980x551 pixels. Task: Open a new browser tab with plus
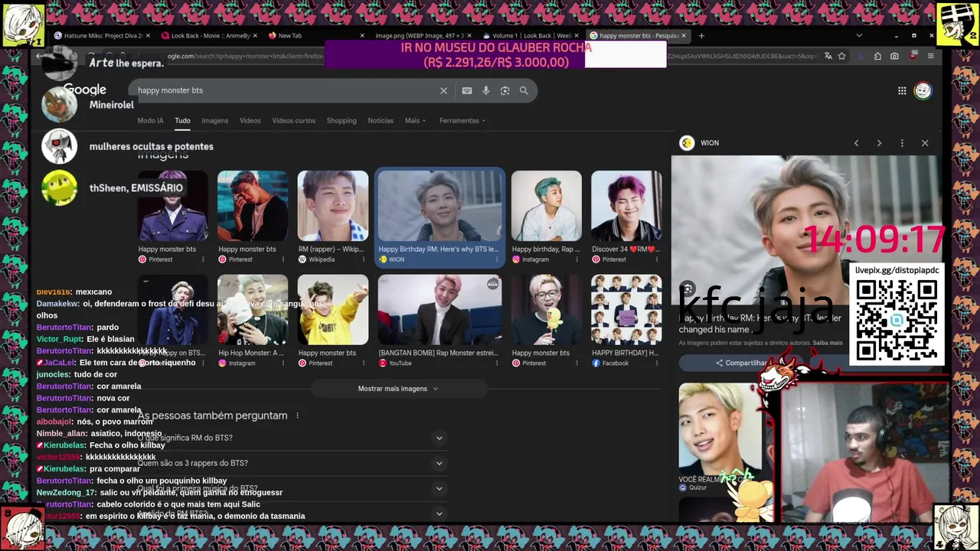701,35
